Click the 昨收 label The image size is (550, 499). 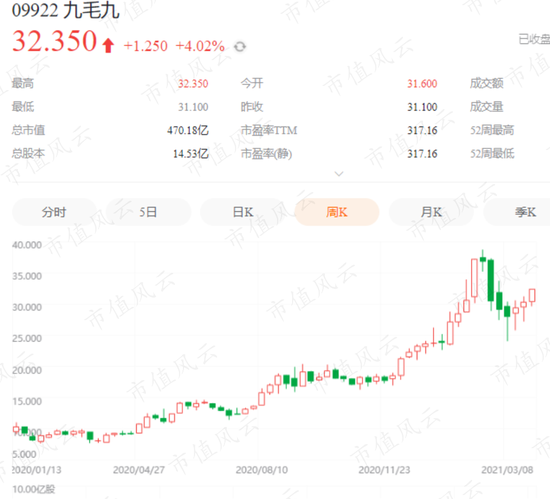pyautogui.click(x=252, y=107)
